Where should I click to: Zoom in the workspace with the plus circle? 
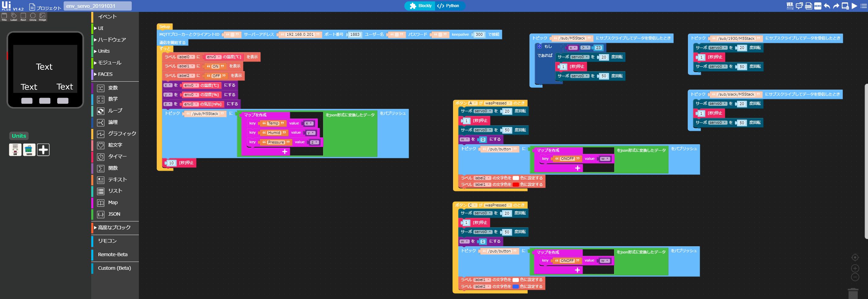point(855,268)
